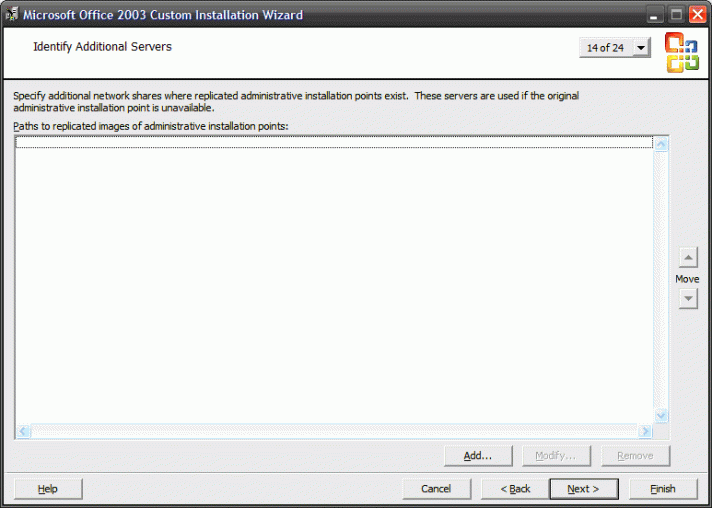Click the Remove button
Screen dimensions: 712x508
(x=635, y=455)
